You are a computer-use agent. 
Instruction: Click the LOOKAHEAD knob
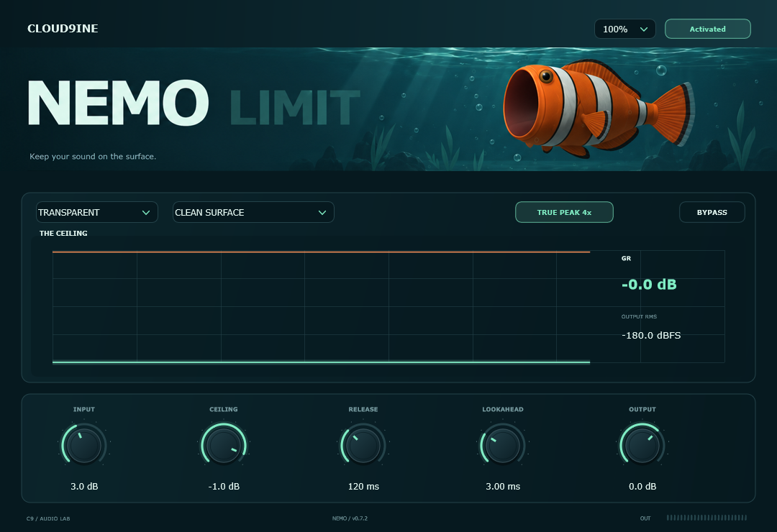tap(503, 444)
